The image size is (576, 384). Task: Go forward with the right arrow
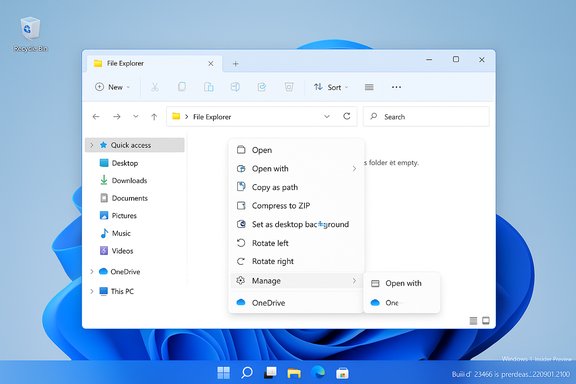click(117, 116)
